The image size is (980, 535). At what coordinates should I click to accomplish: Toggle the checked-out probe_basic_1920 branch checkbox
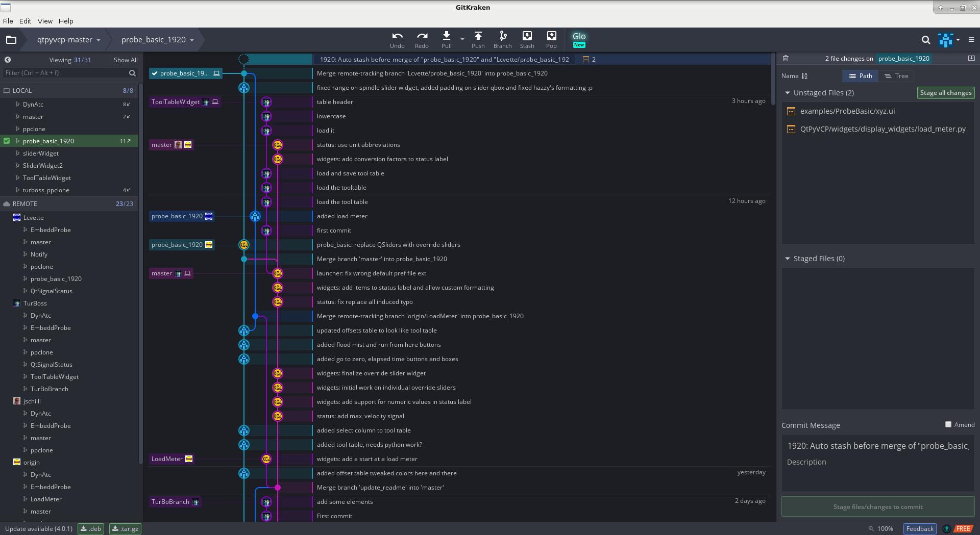tap(7, 141)
